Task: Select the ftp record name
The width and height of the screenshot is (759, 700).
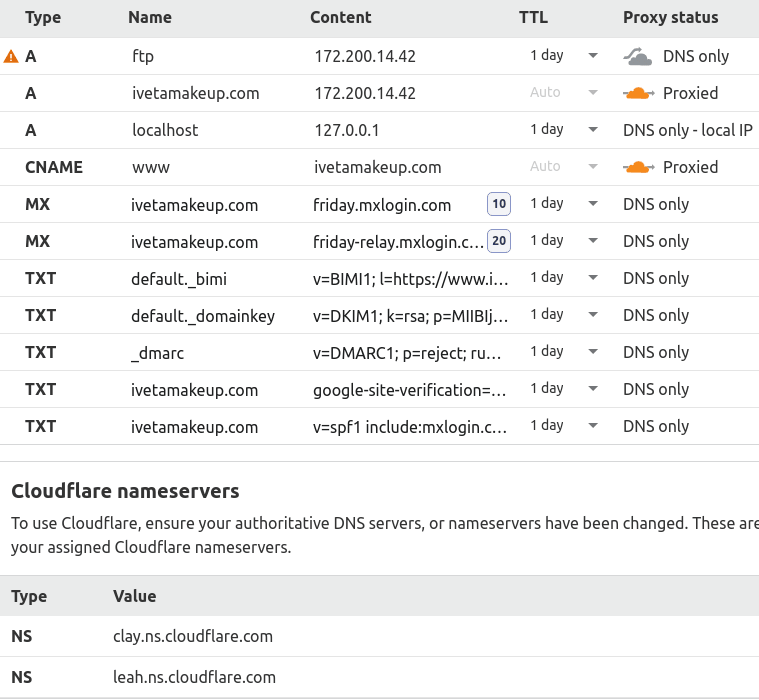Action: [143, 56]
